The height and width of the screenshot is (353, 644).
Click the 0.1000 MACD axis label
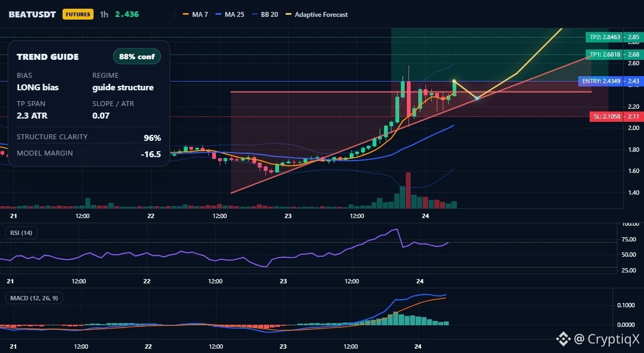(626, 305)
